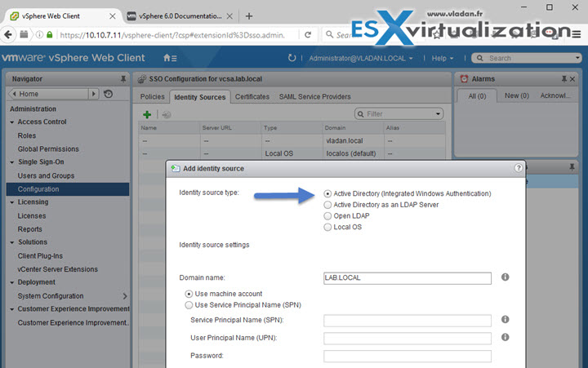
Task: Open the Filter dropdown arrow
Action: pyautogui.click(x=438, y=114)
